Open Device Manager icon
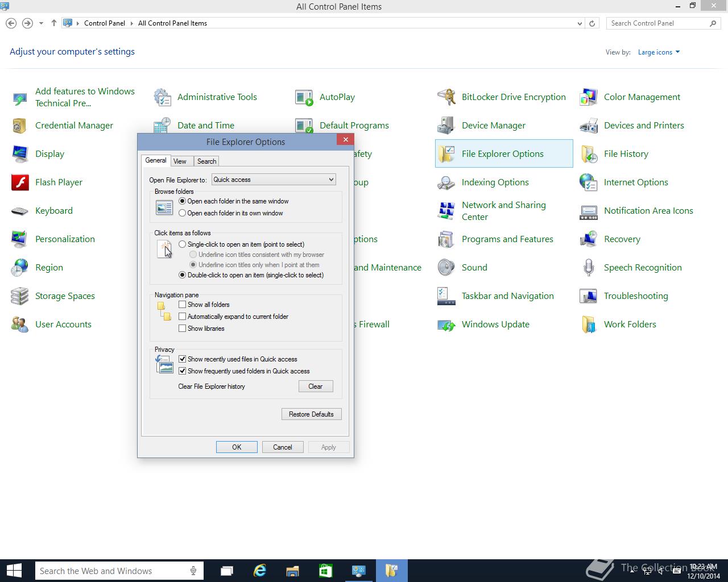 click(x=446, y=126)
